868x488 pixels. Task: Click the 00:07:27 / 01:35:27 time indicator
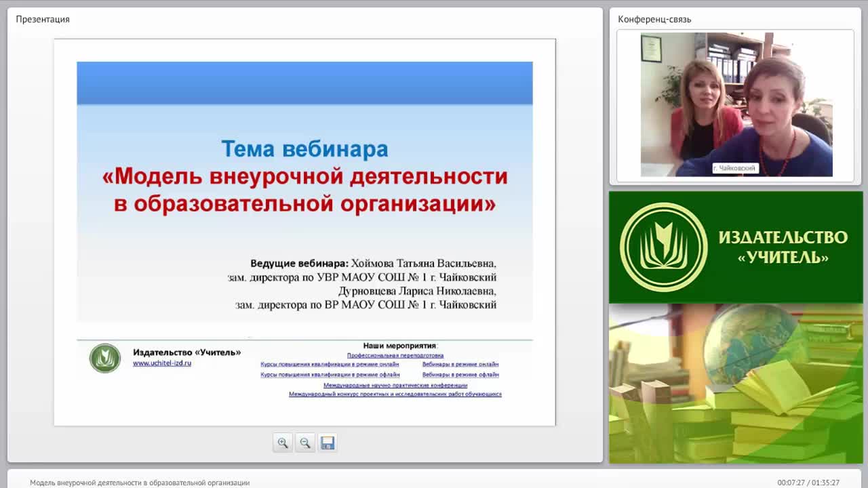click(808, 483)
